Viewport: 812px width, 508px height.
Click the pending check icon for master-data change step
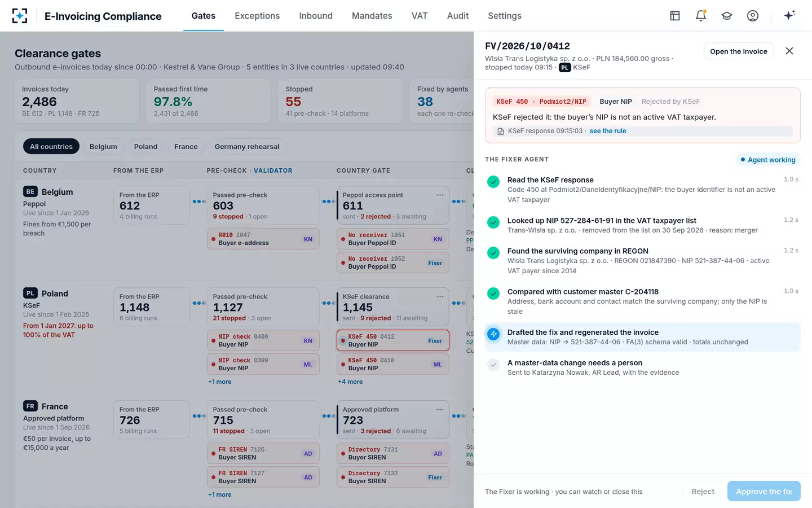tap(493, 364)
